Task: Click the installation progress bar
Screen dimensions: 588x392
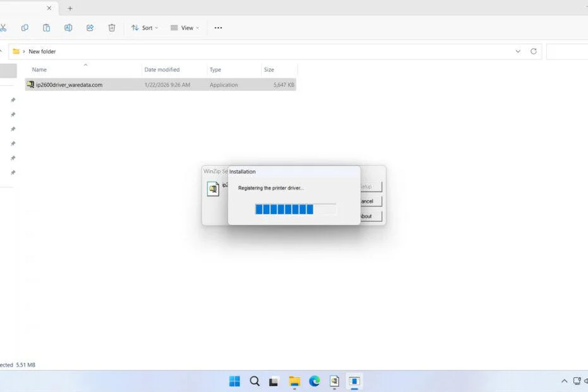Action: (x=295, y=209)
